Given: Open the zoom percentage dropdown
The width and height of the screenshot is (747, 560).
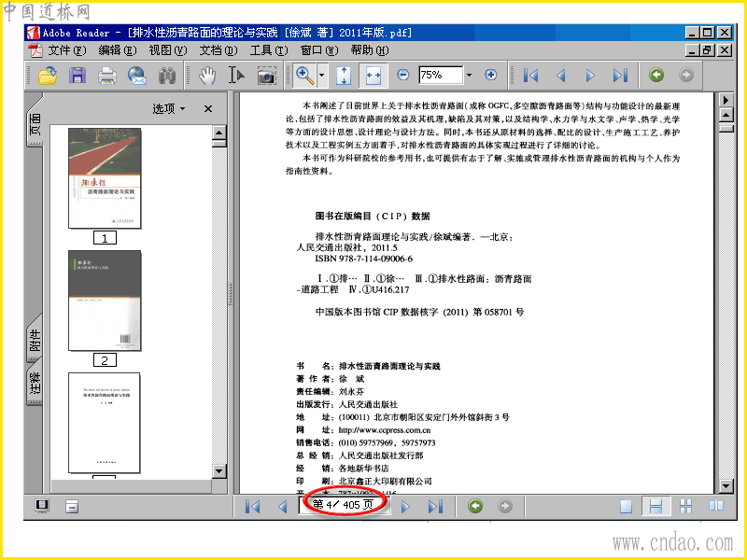Looking at the screenshot, I should tap(470, 75).
